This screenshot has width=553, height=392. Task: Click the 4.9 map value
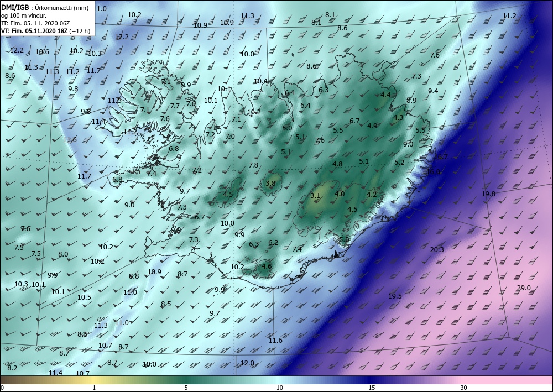(x=372, y=126)
